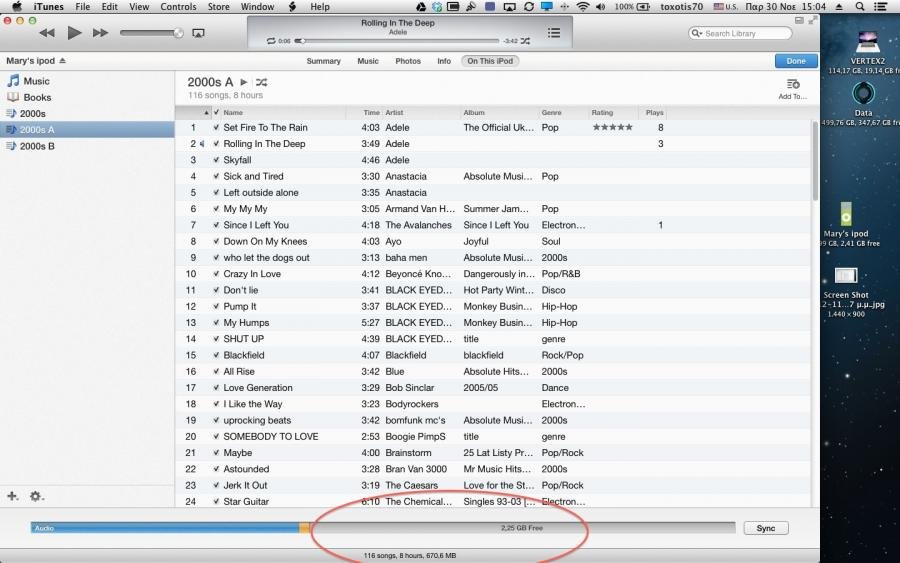Image resolution: width=900 pixels, height=563 pixels.
Task: Eject Mary's ipod with the eject icon
Action: 62,60
